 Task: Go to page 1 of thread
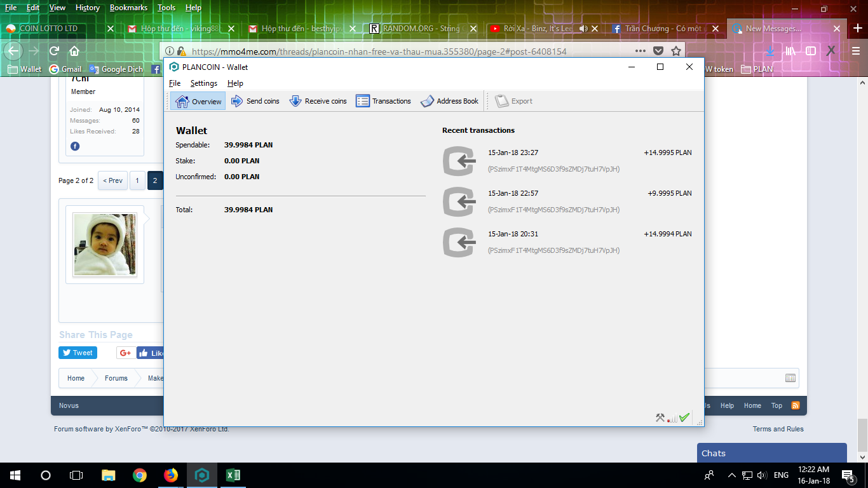tap(137, 180)
